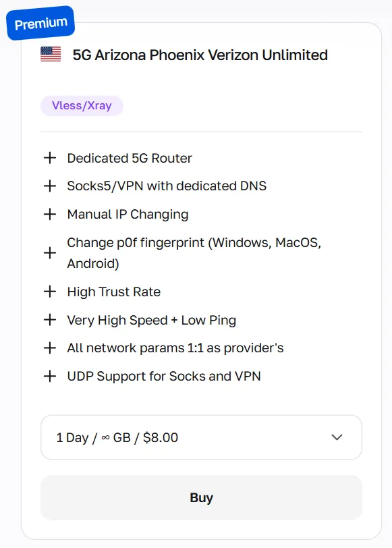Toggle the Dedicated 5G Router feature row
The width and height of the screenshot is (392, 548).
(x=128, y=157)
